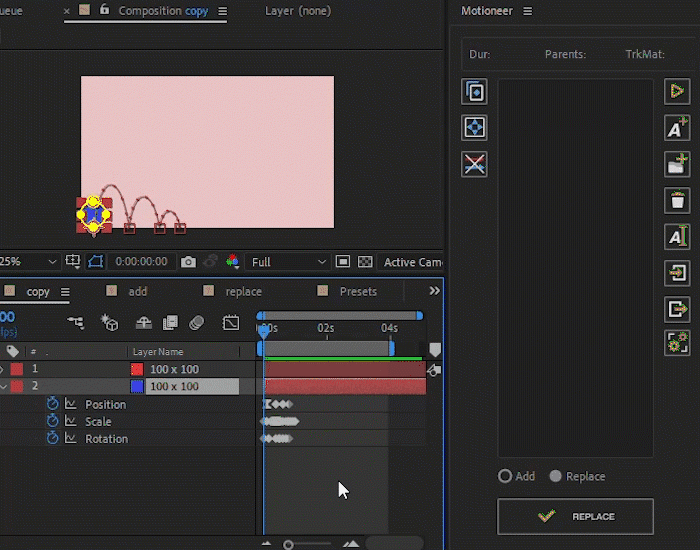Toggle the Position stopwatch

tap(53, 404)
